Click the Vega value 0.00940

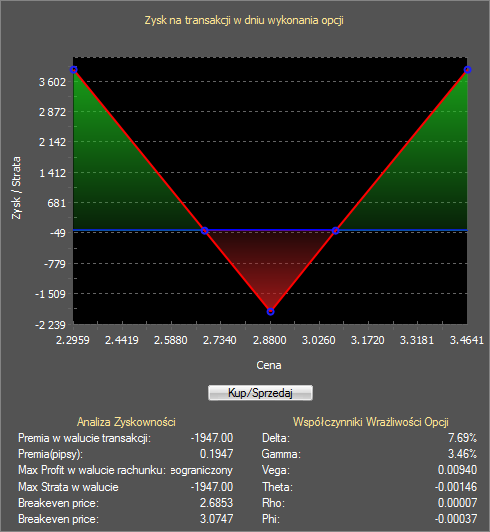pos(457,470)
